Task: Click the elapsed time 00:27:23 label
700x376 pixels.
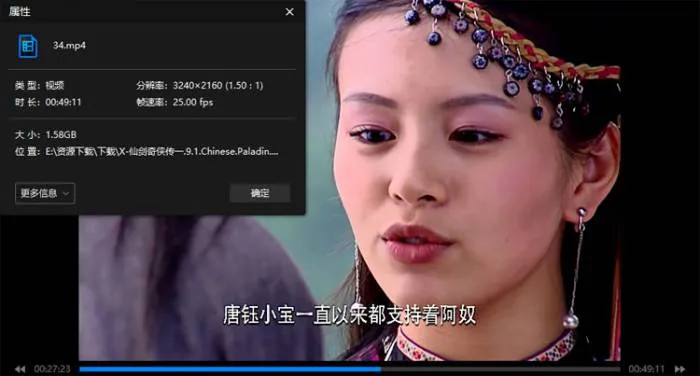Action: click(52, 369)
